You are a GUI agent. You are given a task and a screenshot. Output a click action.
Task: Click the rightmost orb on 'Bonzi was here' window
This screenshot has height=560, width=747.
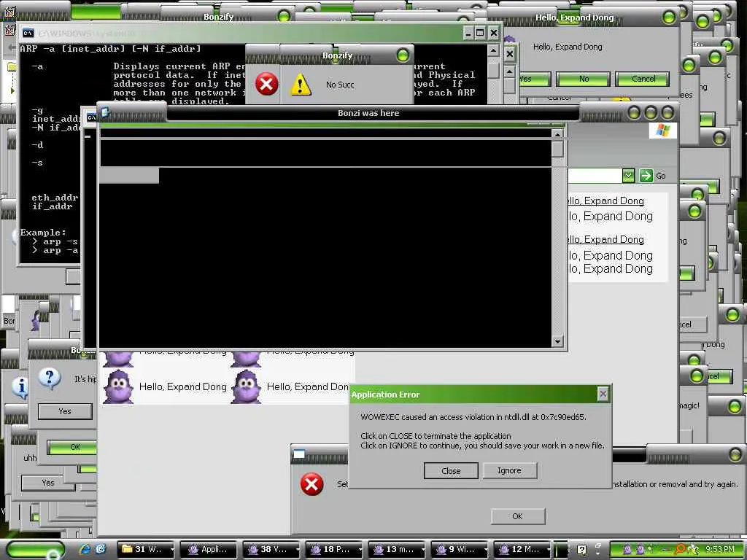668,113
